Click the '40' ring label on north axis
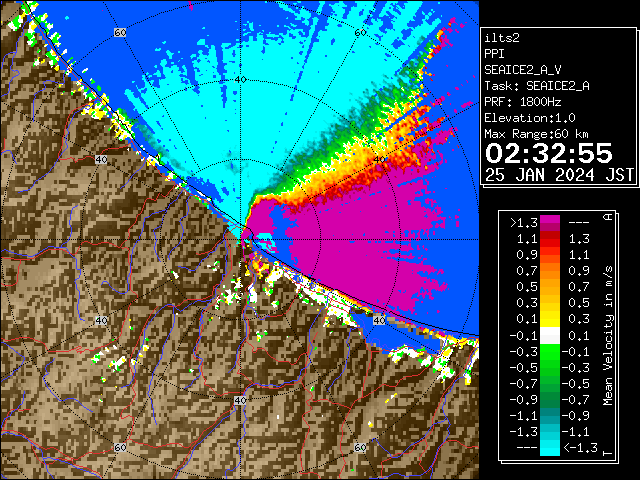Viewport: 640px width, 480px height. (240, 80)
